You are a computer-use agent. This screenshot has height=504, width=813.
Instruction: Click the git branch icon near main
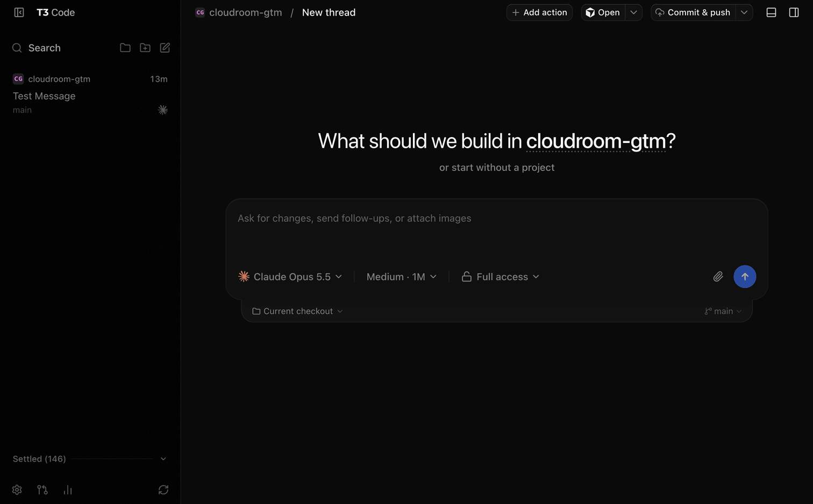tap(708, 311)
